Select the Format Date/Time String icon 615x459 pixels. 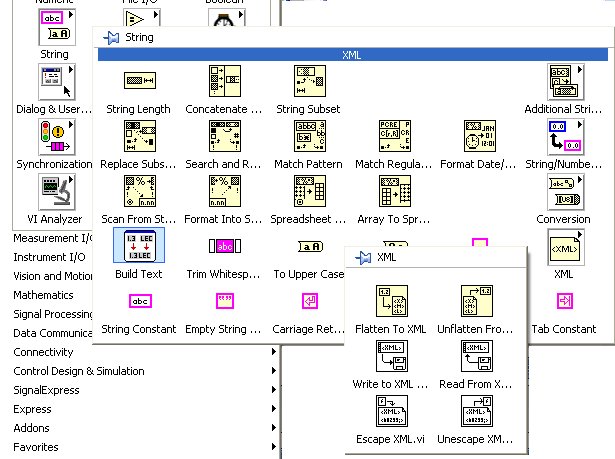[x=480, y=136]
